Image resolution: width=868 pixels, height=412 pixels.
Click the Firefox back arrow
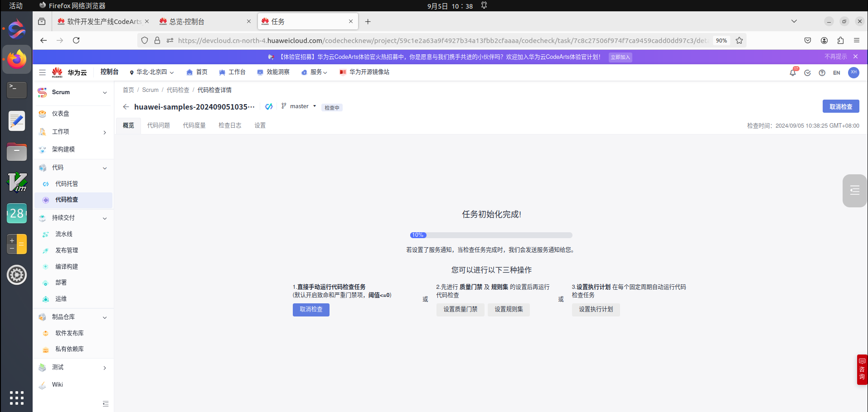[x=44, y=40]
